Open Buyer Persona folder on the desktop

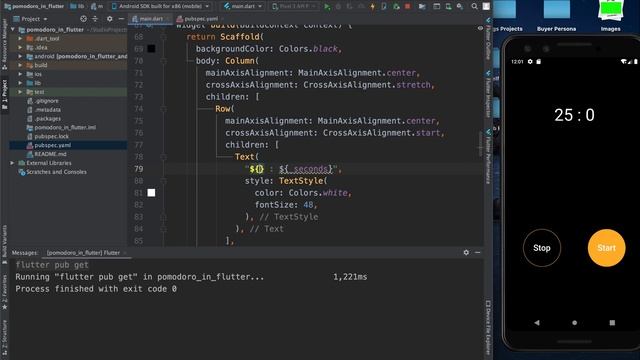click(x=556, y=16)
